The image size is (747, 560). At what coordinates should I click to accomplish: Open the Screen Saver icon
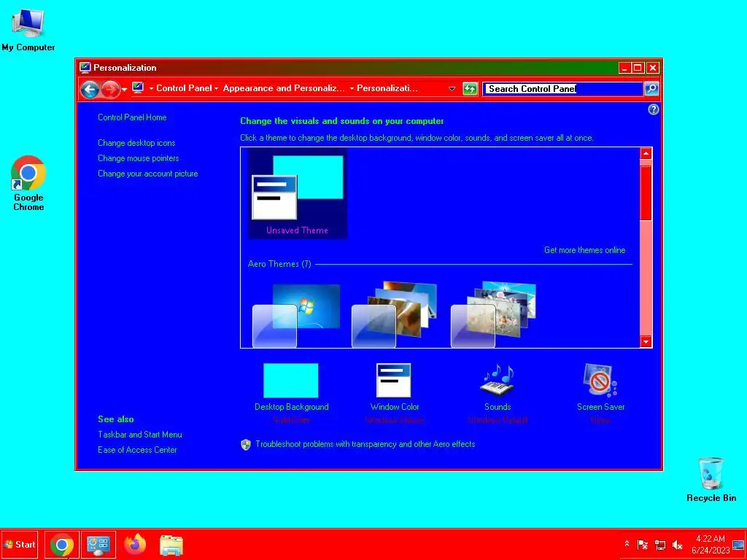[x=600, y=379]
